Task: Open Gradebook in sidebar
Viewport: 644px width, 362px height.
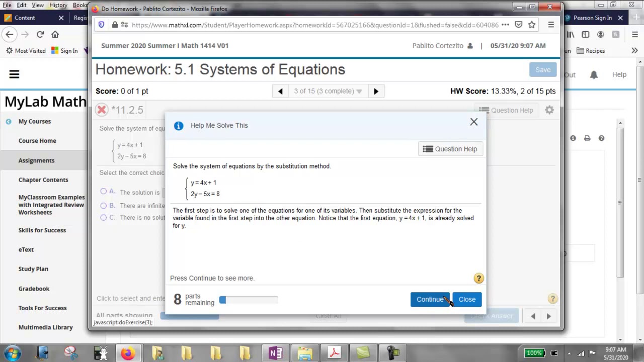Action: (x=34, y=289)
